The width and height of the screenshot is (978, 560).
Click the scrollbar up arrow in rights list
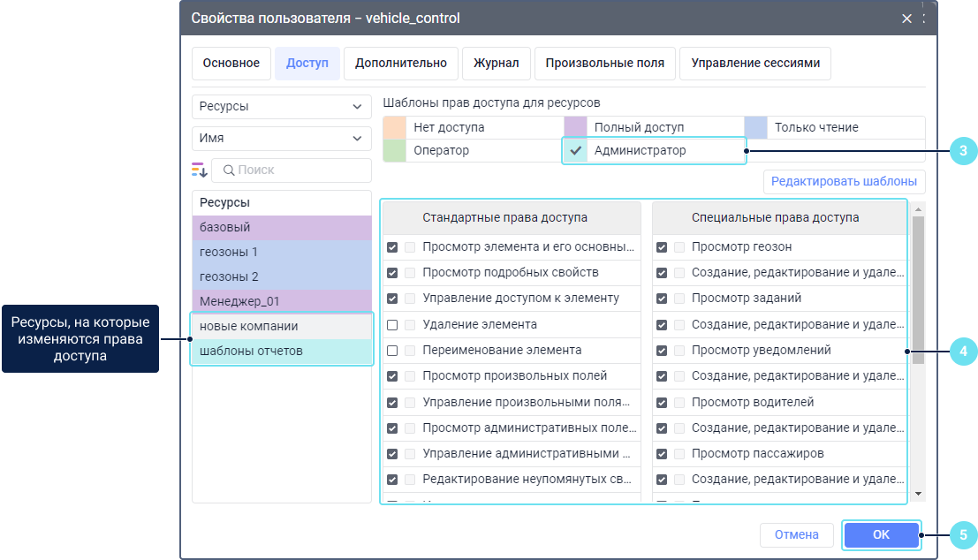click(x=919, y=209)
